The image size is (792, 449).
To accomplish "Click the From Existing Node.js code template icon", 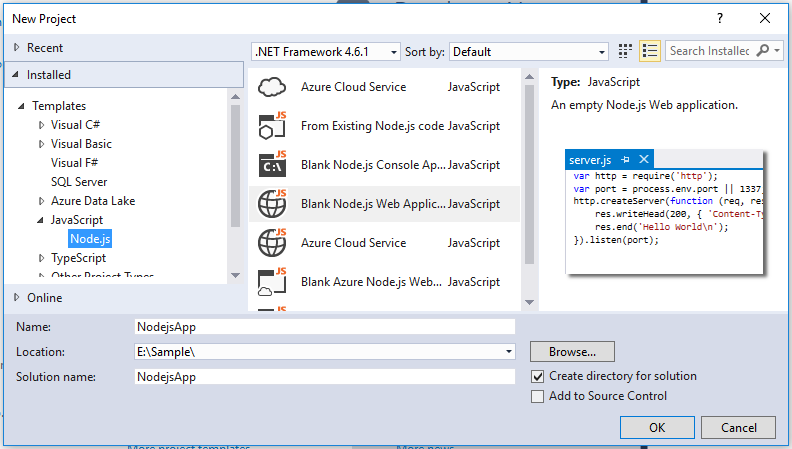I will click(272, 126).
